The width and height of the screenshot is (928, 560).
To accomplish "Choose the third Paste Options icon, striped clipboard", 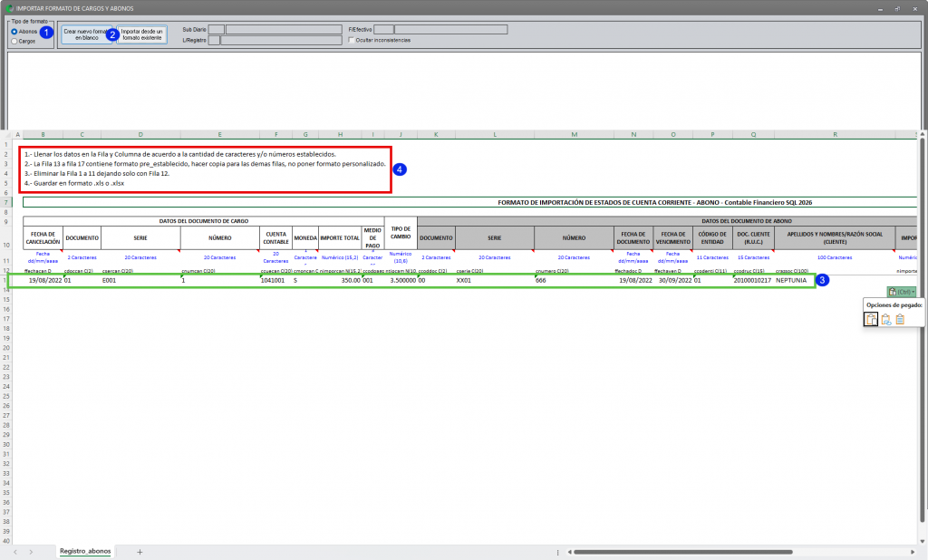I will (x=900, y=320).
